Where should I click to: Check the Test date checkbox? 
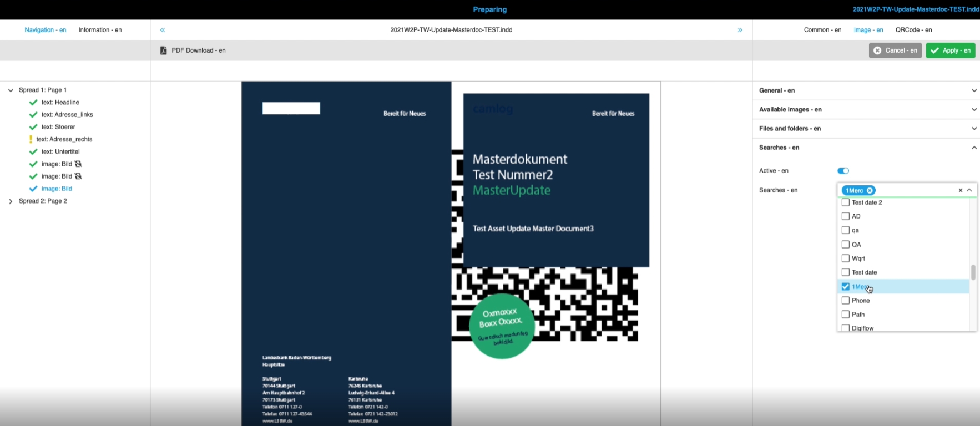pyautogui.click(x=846, y=272)
